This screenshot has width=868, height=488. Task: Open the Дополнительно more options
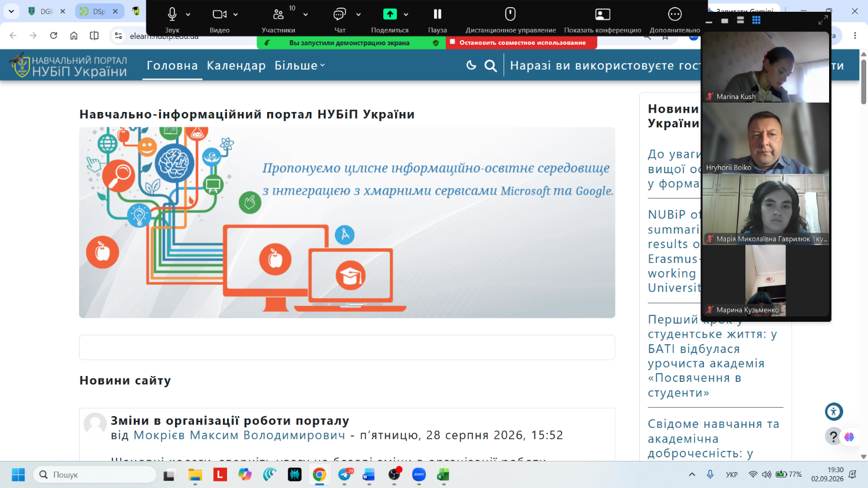coord(675,14)
